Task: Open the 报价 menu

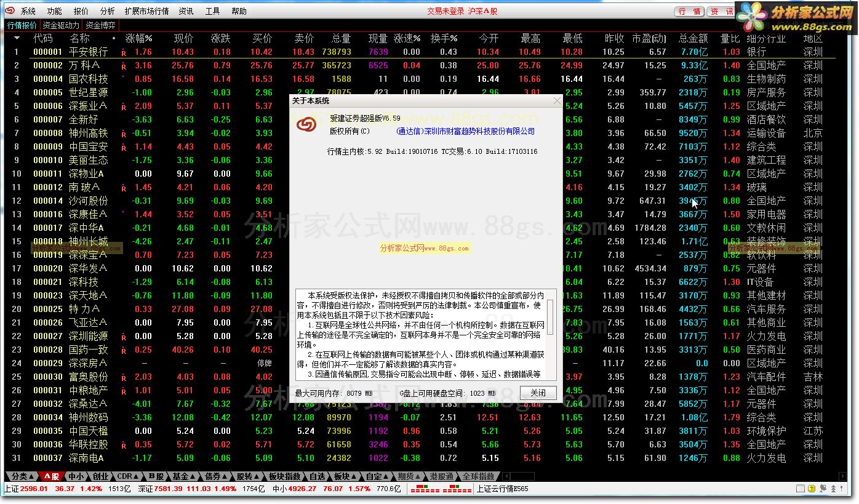Action: [x=81, y=11]
